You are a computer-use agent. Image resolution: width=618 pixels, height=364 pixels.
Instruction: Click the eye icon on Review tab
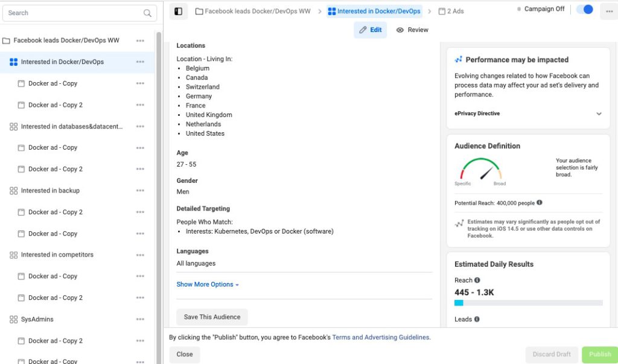[x=400, y=30]
